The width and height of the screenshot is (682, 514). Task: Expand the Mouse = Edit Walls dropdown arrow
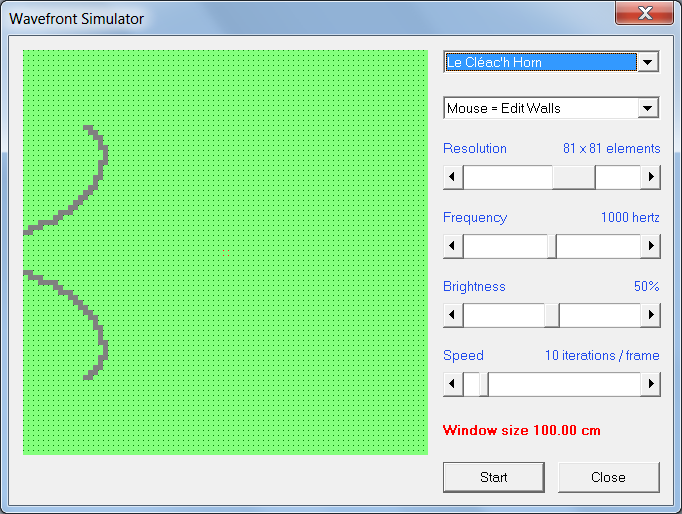(648, 108)
